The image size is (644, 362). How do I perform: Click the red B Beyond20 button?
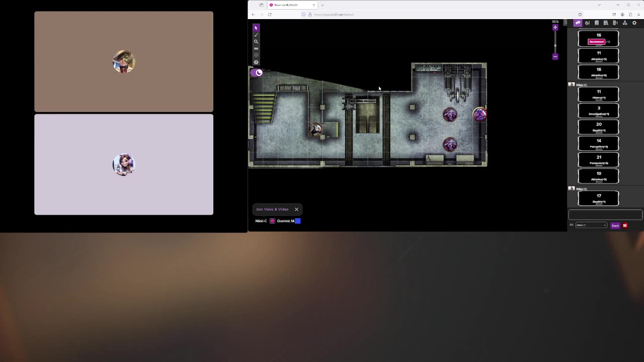[x=625, y=226]
